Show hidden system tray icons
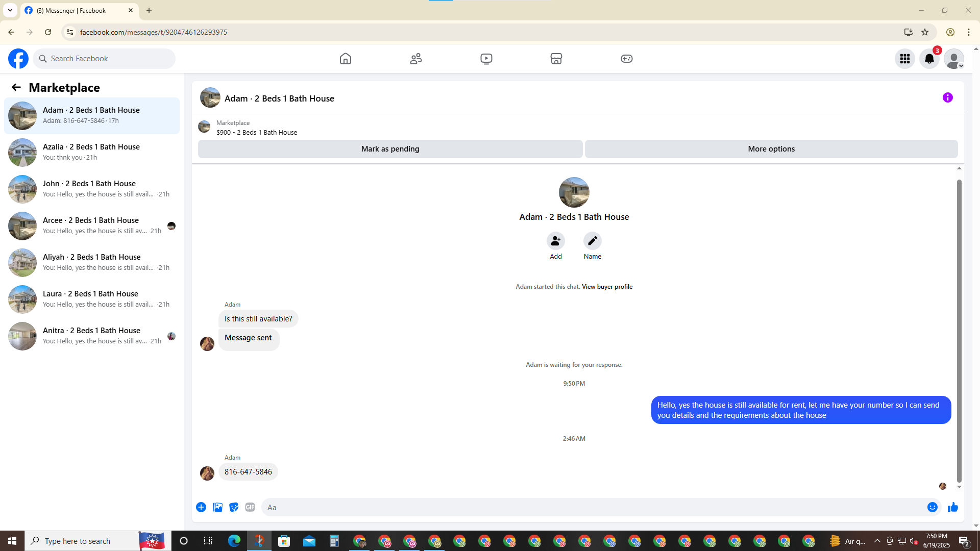 point(877,541)
